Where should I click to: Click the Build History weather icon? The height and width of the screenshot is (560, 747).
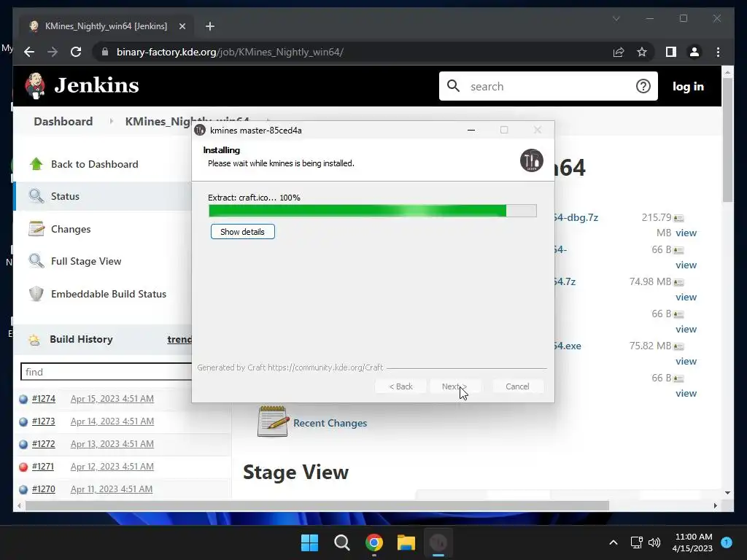tap(34, 340)
